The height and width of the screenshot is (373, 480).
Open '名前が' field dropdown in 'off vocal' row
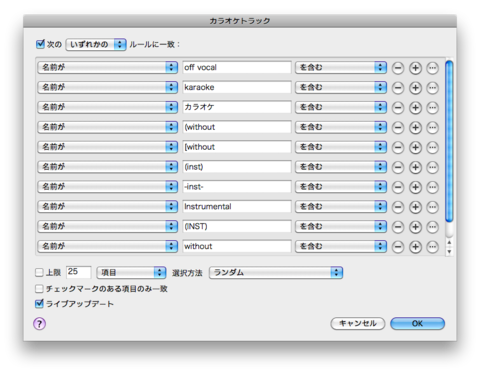(x=108, y=67)
